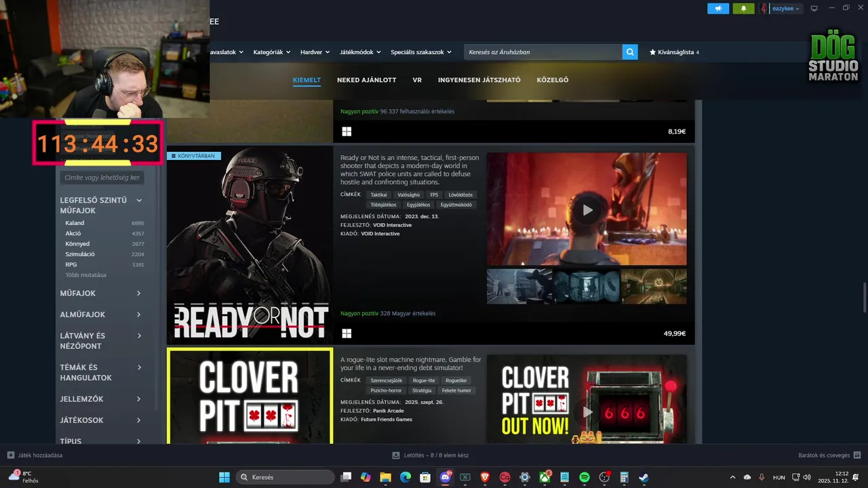Click the Együttműködő tag
Image resolution: width=868 pixels, height=488 pixels.
tap(456, 205)
